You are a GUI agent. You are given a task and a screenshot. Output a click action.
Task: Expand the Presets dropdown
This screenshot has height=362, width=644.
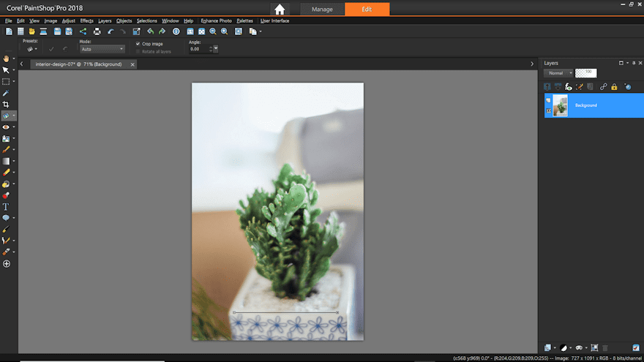[x=32, y=49]
